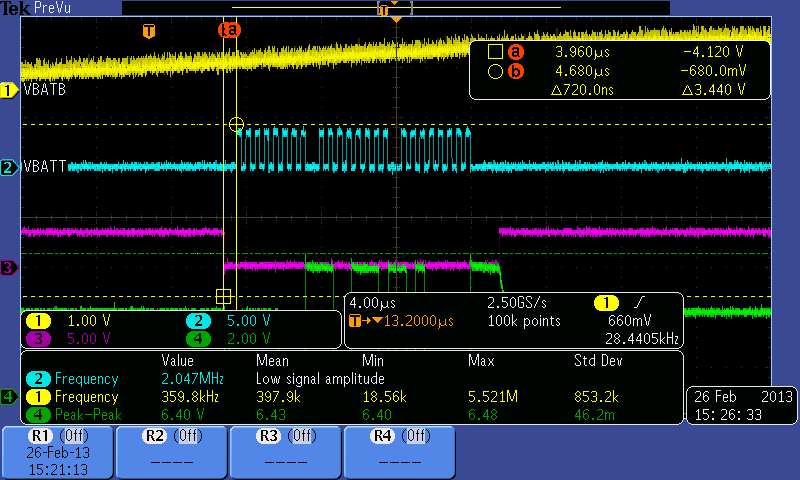Click the 359.8kHz frequency value

[190, 397]
